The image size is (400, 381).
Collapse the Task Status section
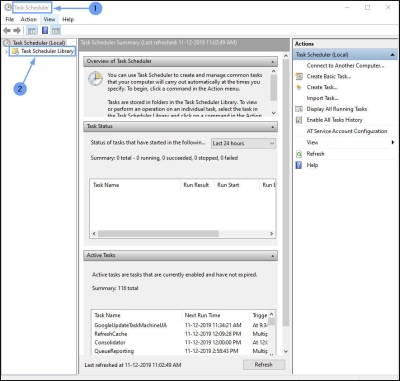[x=273, y=127]
